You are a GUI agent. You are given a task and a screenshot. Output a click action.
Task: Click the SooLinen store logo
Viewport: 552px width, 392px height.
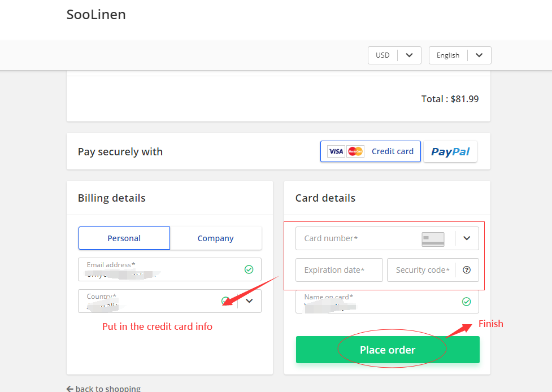[x=96, y=15]
